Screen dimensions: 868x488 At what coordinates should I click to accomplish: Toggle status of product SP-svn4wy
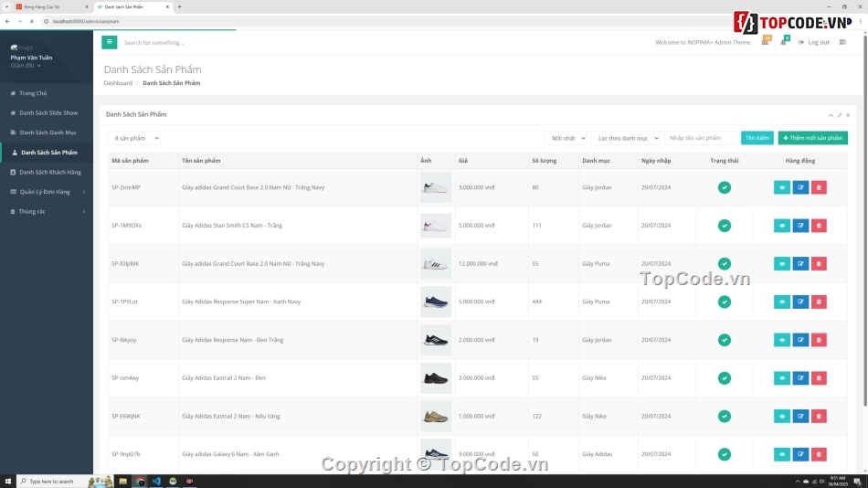(x=724, y=377)
